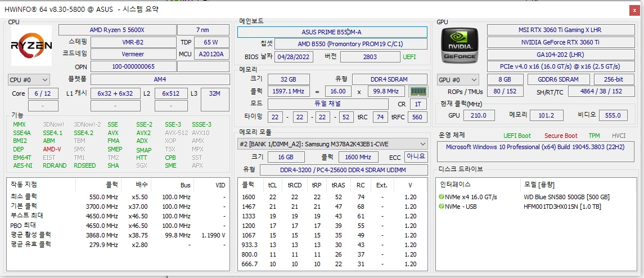Select the VMR-B2 stepping value

(133, 42)
